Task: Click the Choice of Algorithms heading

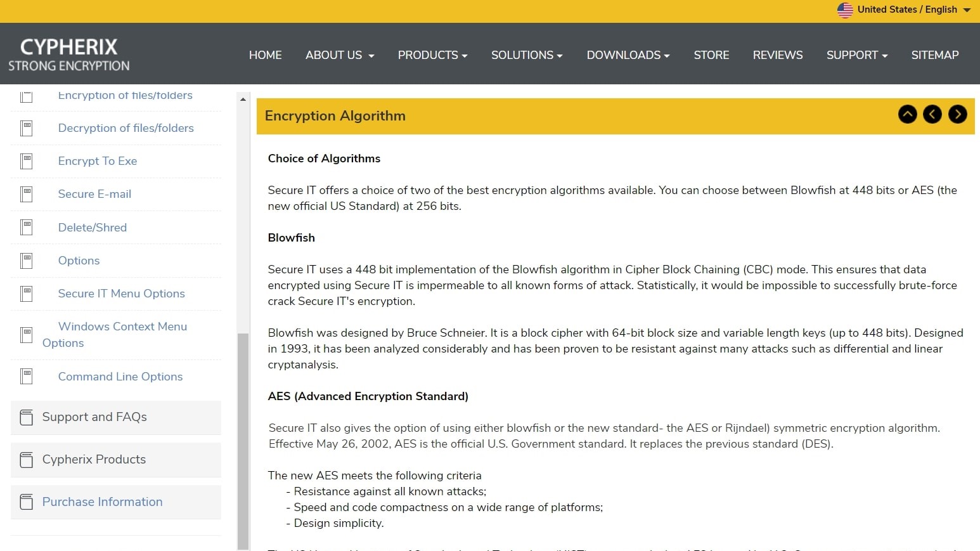Action: click(x=324, y=159)
